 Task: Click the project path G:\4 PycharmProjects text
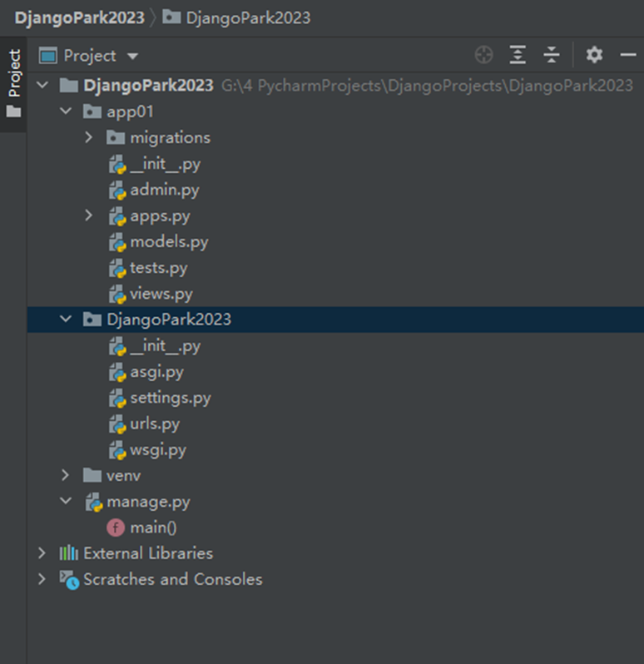[427, 86]
